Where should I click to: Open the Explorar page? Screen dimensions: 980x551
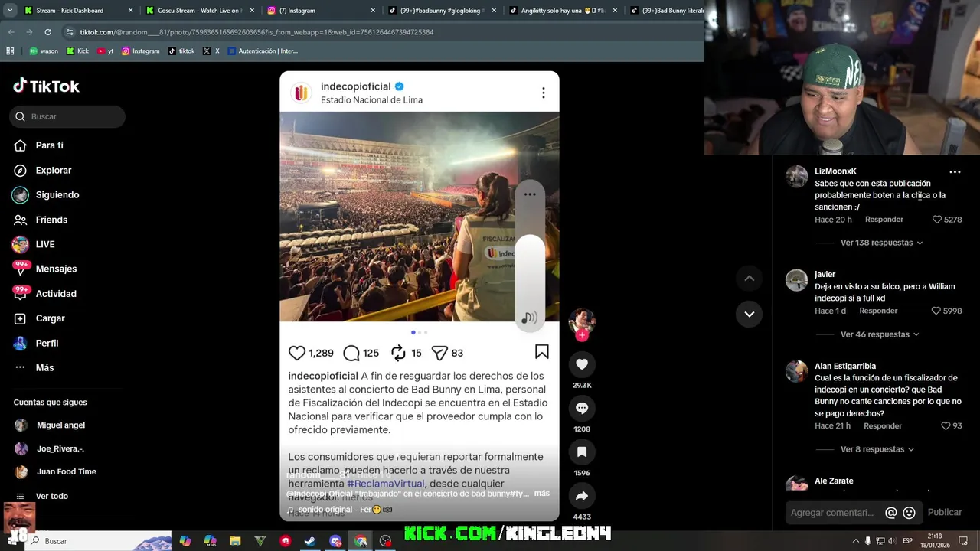pos(53,170)
